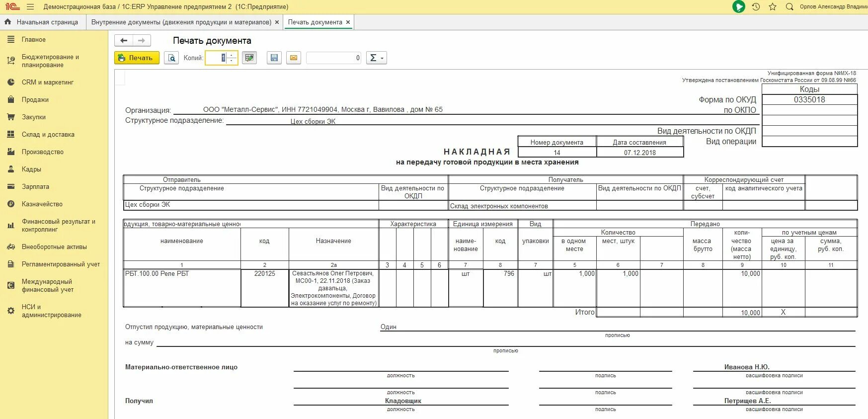
Task: Send the document by email envelope icon
Action: point(294,58)
